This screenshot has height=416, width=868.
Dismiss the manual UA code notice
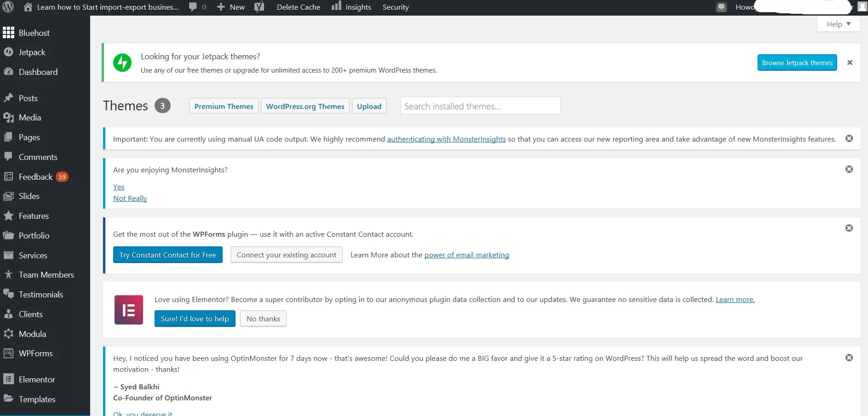coord(849,138)
